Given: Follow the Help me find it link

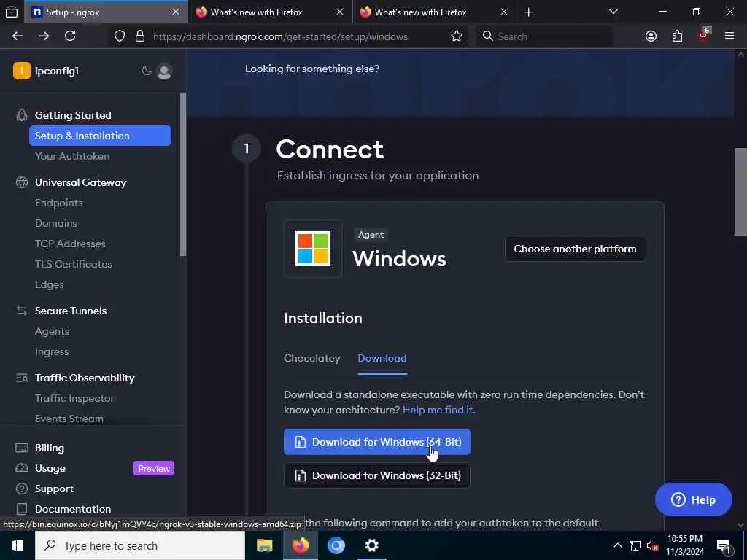Looking at the screenshot, I should point(438,410).
